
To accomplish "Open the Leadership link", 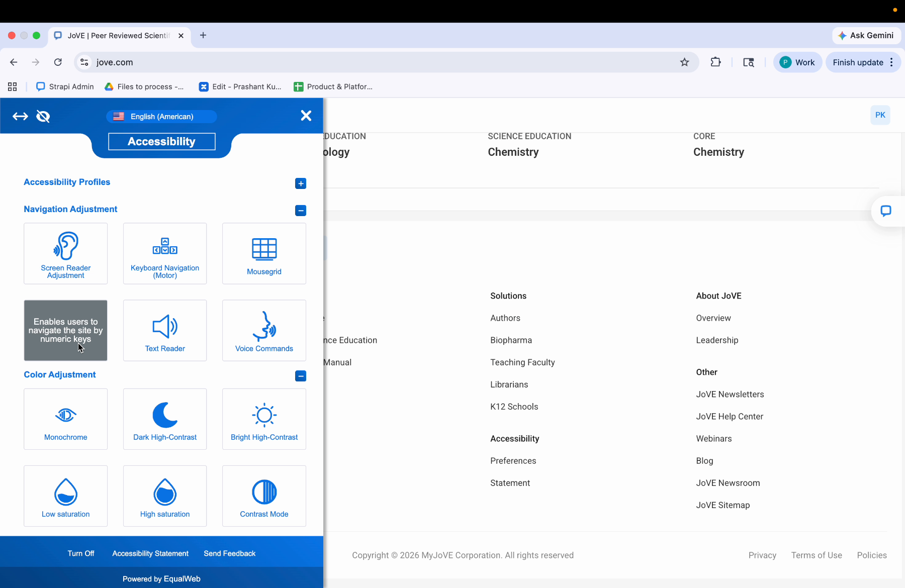I will (x=717, y=340).
